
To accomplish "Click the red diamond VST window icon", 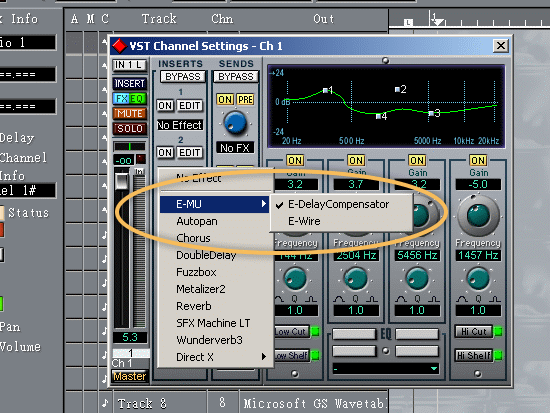I will 119,46.
